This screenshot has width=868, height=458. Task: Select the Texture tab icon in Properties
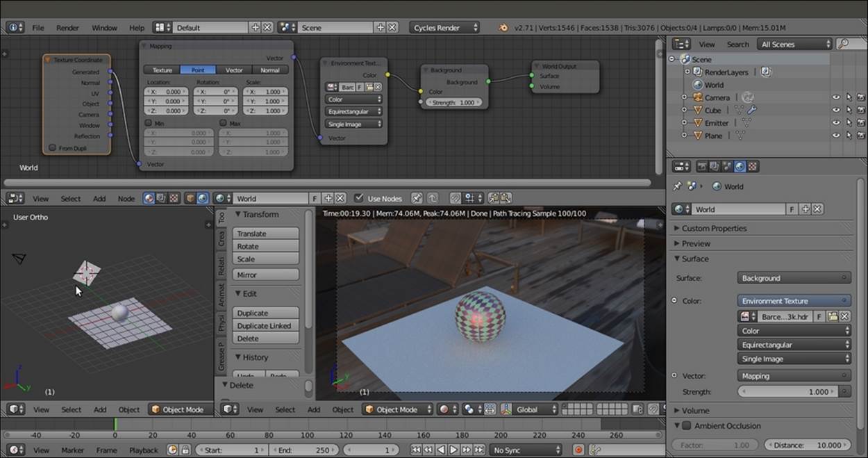753,166
